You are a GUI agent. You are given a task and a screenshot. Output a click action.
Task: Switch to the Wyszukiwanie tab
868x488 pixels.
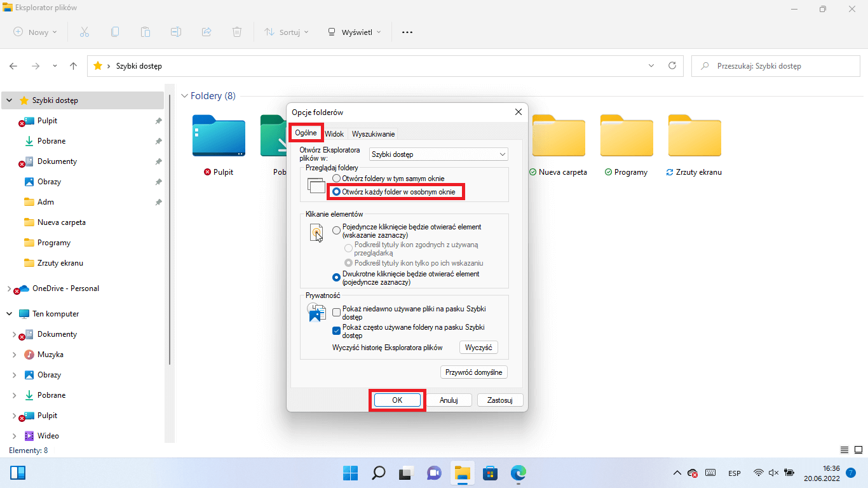(x=373, y=134)
